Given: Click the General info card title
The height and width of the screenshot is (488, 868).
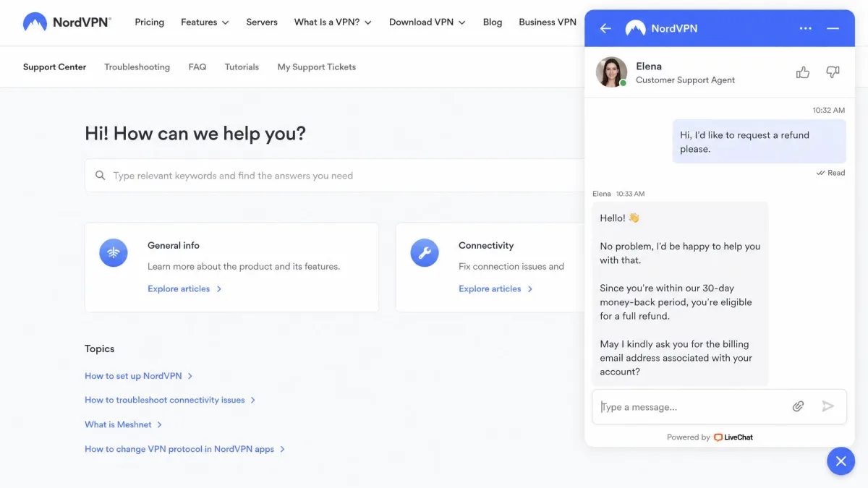Looking at the screenshot, I should [174, 246].
